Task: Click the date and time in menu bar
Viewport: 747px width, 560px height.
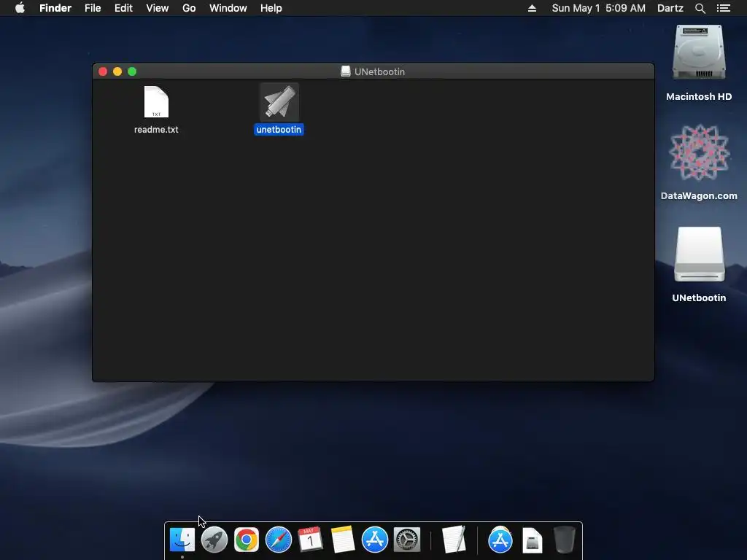Action: (x=598, y=8)
